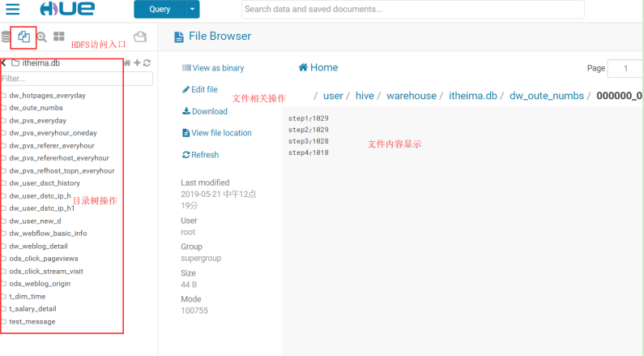Refresh the file view

[x=200, y=155]
